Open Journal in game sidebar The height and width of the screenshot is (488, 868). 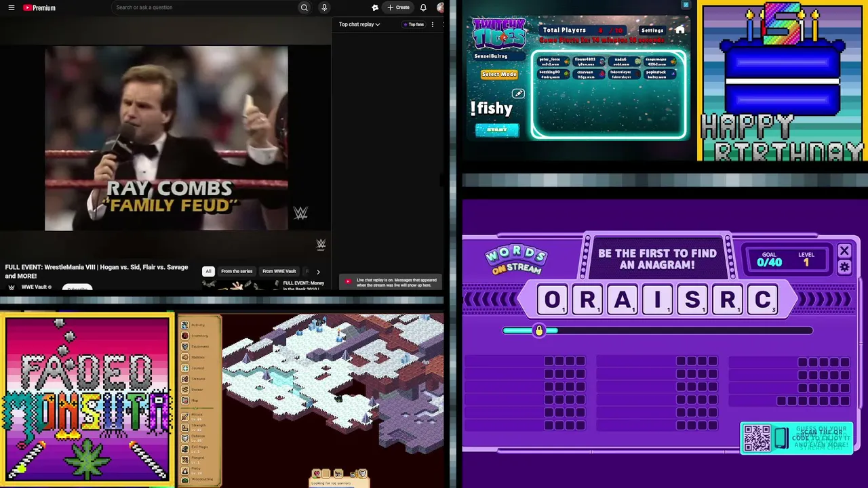point(184,368)
